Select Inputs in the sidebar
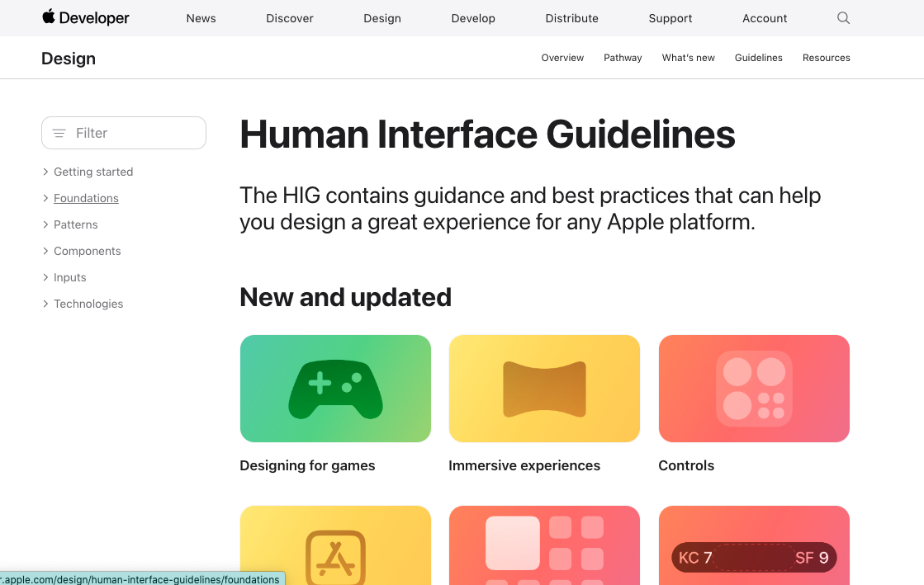The height and width of the screenshot is (585, 924). click(70, 277)
